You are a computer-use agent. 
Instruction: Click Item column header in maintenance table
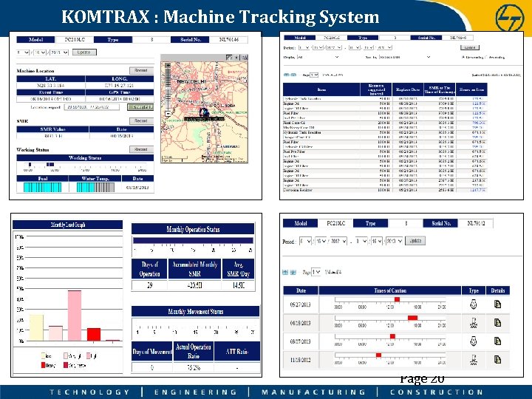coord(321,89)
